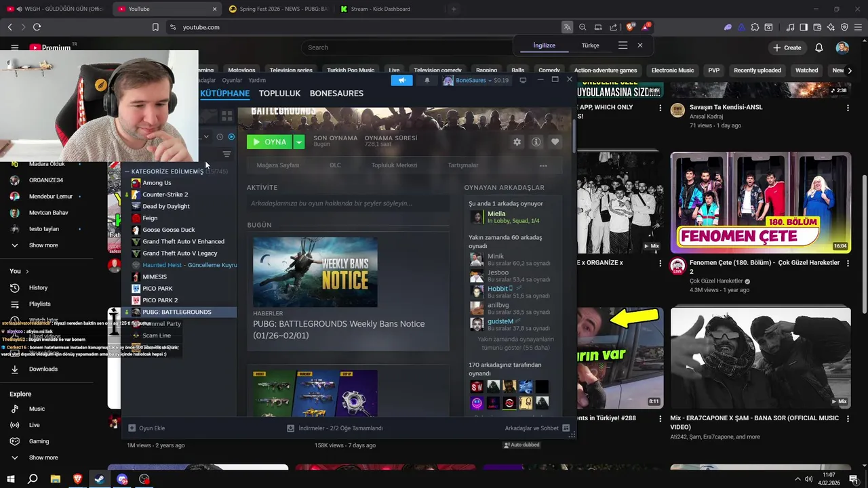Reload the YouTube page
The height and width of the screenshot is (488, 868).
pyautogui.click(x=37, y=27)
